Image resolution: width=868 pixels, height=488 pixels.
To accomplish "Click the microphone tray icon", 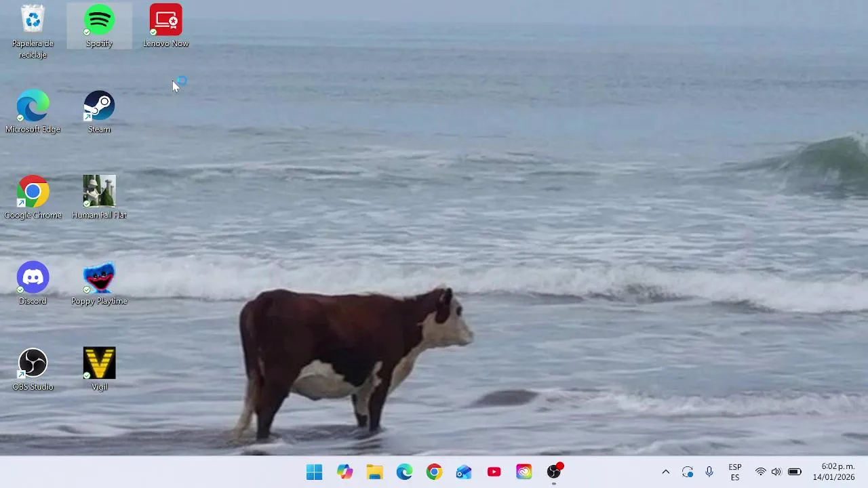I will coord(709,472).
